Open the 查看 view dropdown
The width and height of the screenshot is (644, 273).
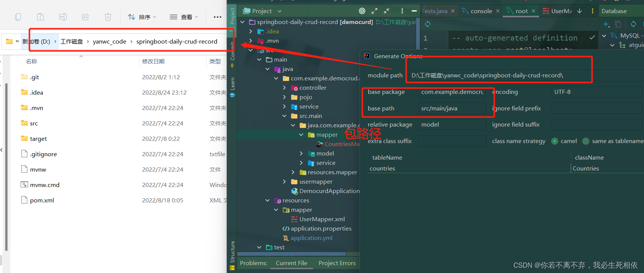pos(184,17)
